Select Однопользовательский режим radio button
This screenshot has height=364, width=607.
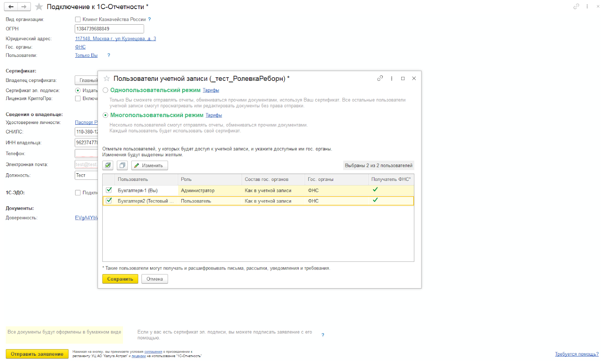105,90
